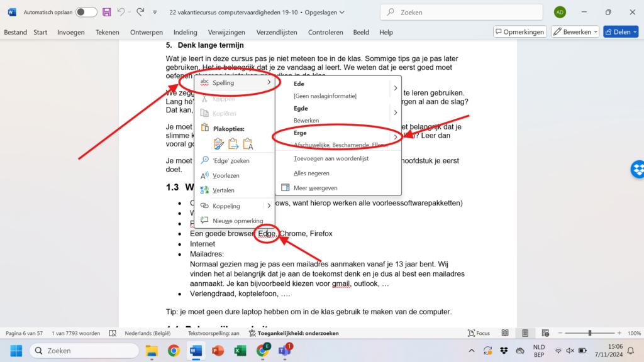Expand the Koppeling submenu
This screenshot has height=362, width=644.
[x=269, y=206]
